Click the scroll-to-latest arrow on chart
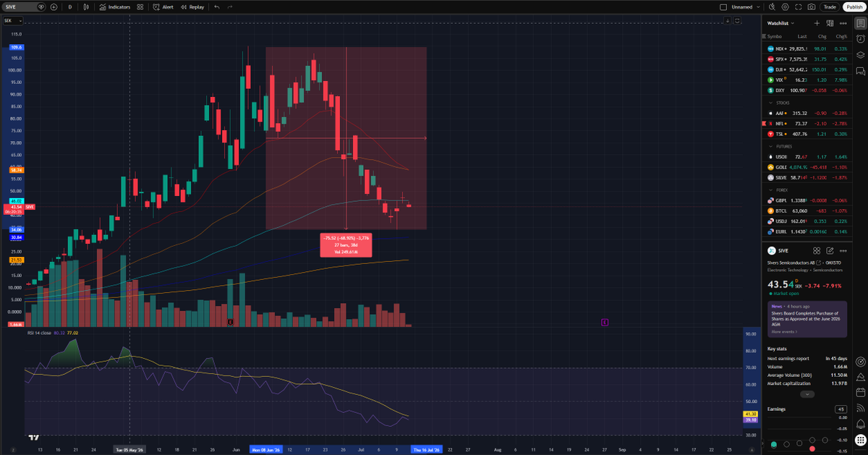The image size is (868, 455). pyautogui.click(x=728, y=20)
